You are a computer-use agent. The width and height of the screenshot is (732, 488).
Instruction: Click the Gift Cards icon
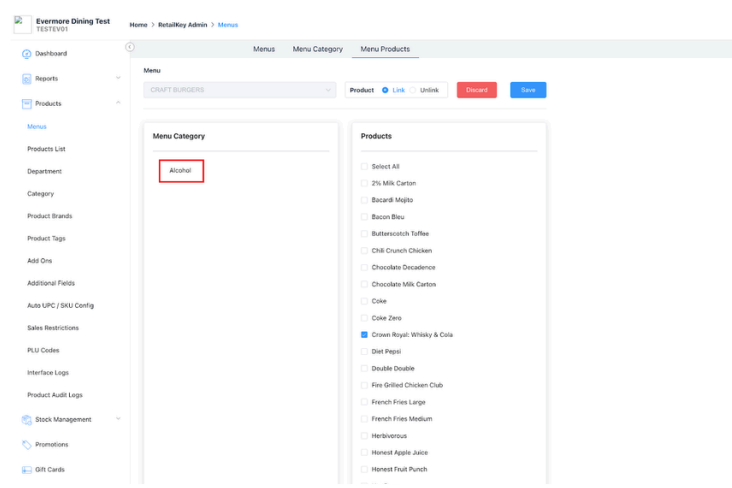click(x=26, y=469)
